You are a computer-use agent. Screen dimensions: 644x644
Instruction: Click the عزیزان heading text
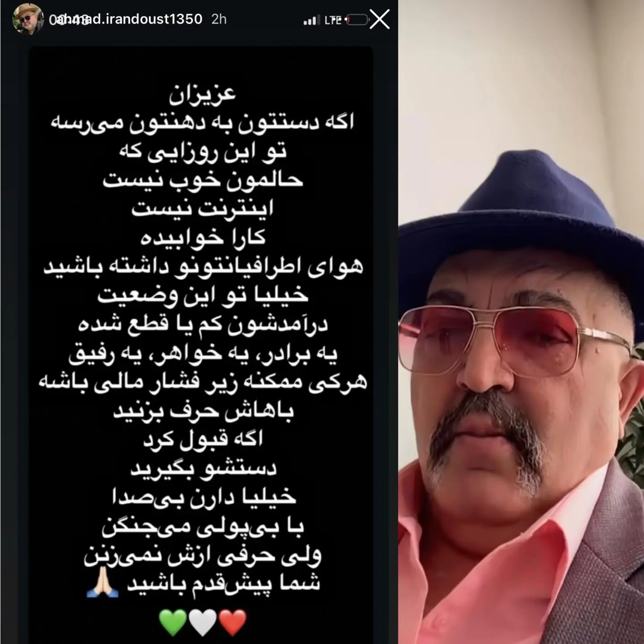pos(202,94)
